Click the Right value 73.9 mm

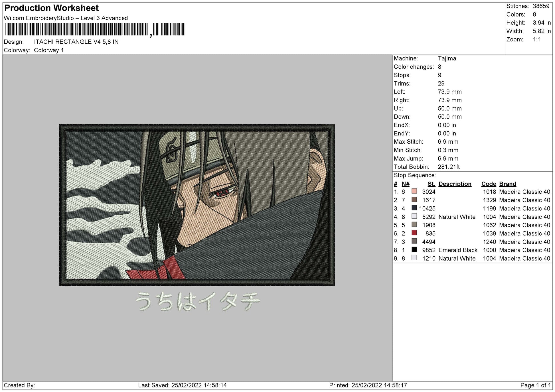tap(450, 100)
